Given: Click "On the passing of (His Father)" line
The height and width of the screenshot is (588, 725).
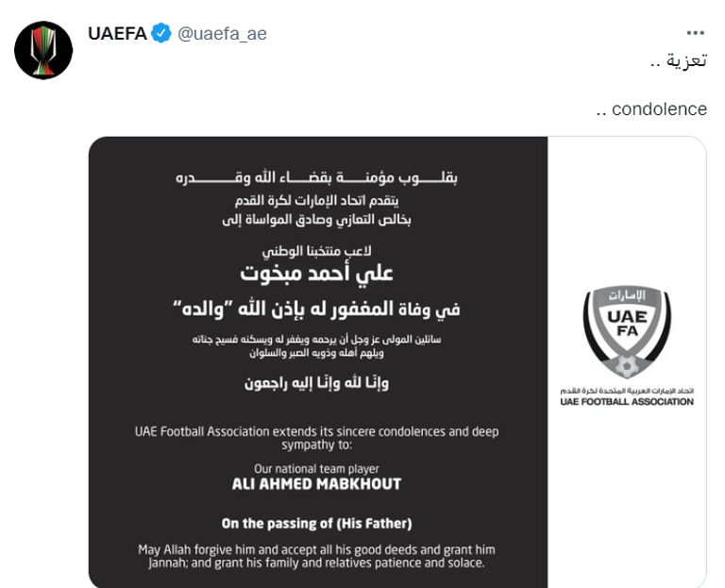Looking at the screenshot, I should pyautogui.click(x=316, y=523).
